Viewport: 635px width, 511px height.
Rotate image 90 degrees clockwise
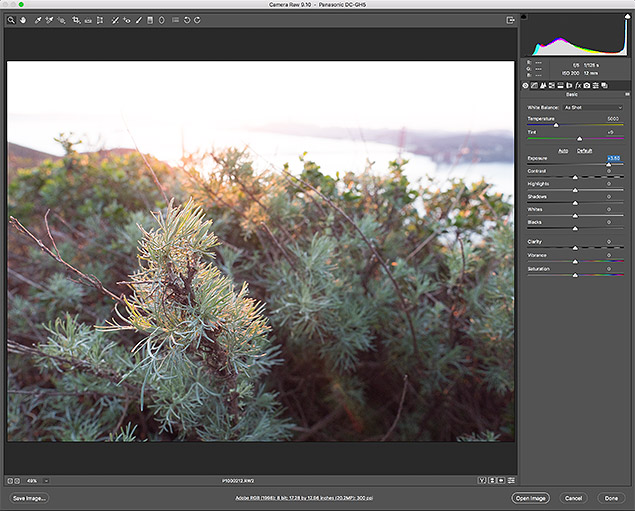[197, 19]
